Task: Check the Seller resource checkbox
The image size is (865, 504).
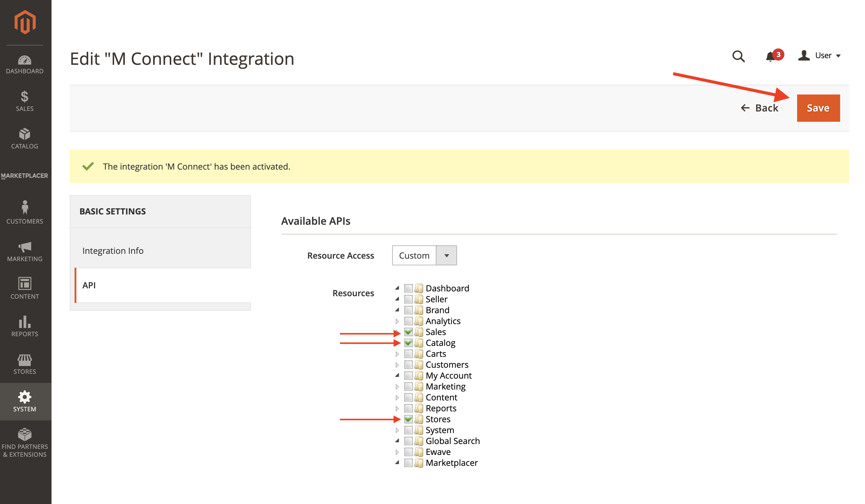Action: click(408, 299)
